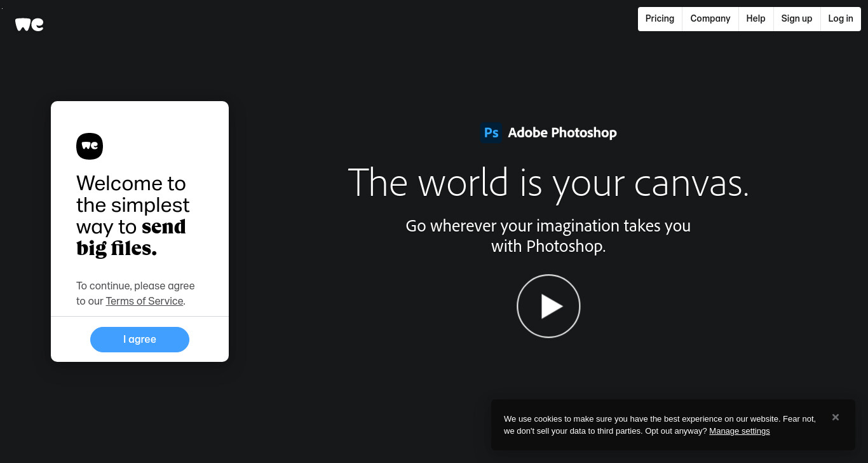Dismiss the cookie notice with the X

tap(836, 417)
